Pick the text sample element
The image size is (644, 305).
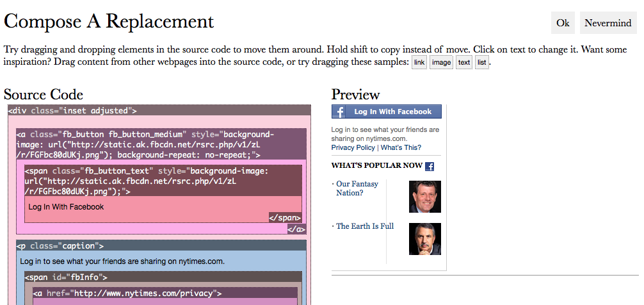click(x=464, y=63)
